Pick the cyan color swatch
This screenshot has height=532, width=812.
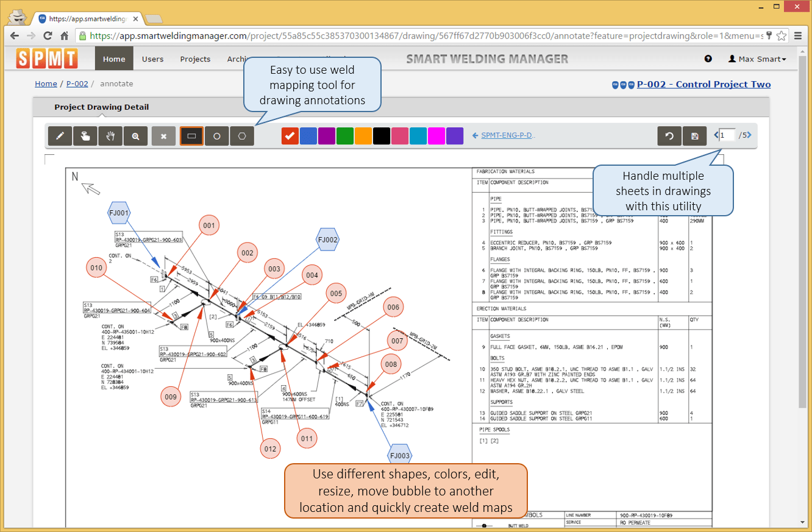(x=418, y=136)
